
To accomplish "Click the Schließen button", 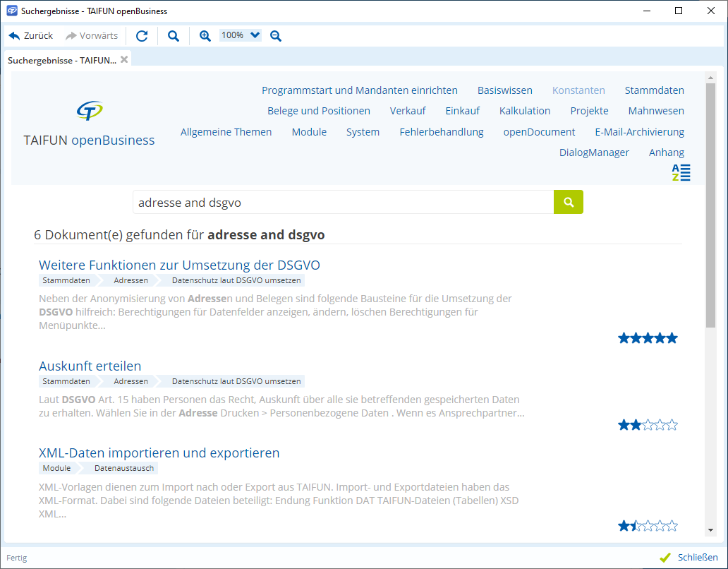I will pyautogui.click(x=689, y=557).
